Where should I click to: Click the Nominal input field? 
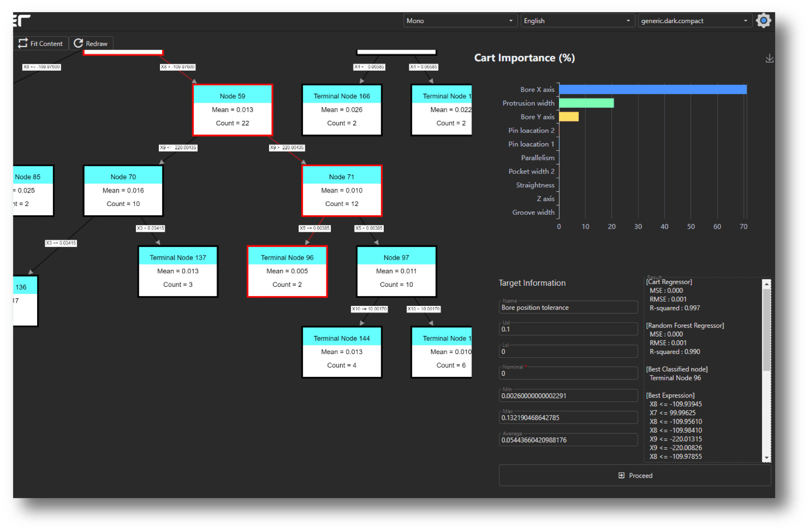click(568, 374)
